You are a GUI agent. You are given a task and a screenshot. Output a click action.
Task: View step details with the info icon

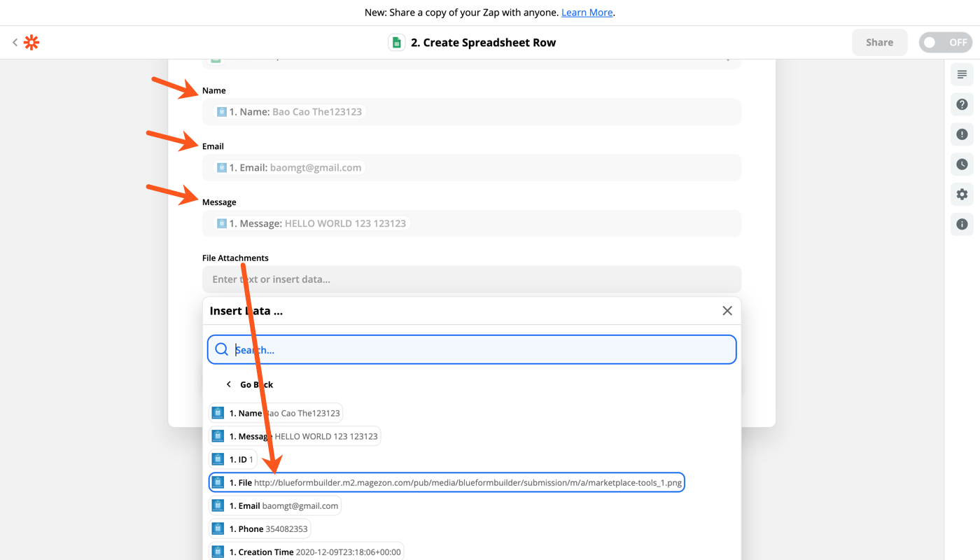(x=961, y=224)
